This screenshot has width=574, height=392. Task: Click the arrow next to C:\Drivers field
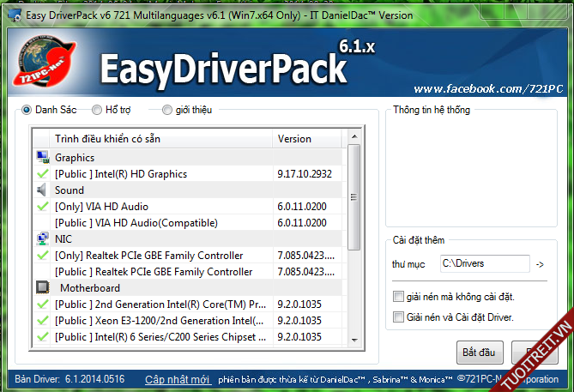[538, 264]
